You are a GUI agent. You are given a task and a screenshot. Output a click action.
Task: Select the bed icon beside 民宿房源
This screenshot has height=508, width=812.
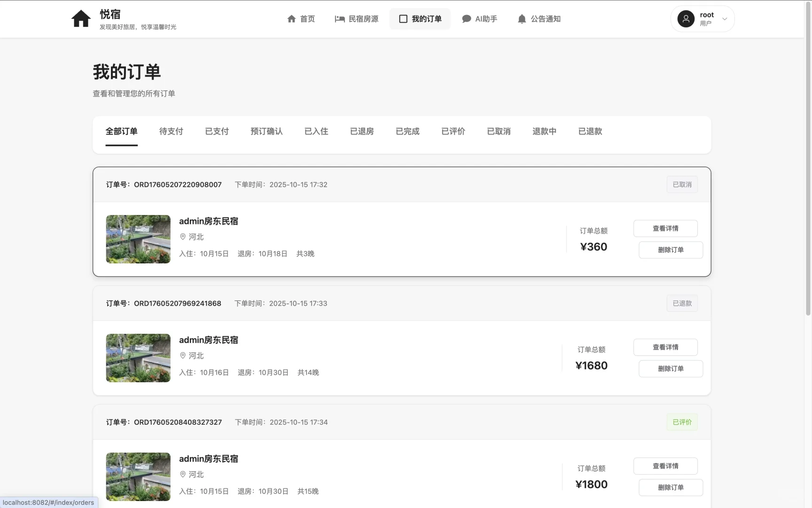click(x=340, y=19)
